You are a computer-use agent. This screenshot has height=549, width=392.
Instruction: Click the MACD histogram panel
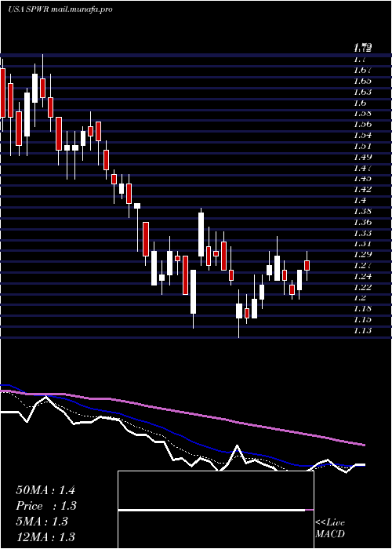tap(216, 510)
